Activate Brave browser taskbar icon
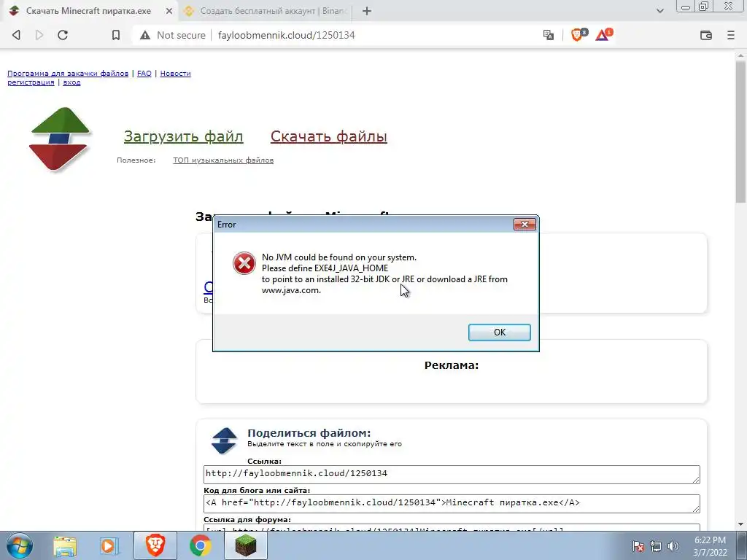Screen dimensions: 747x560 pos(155,545)
